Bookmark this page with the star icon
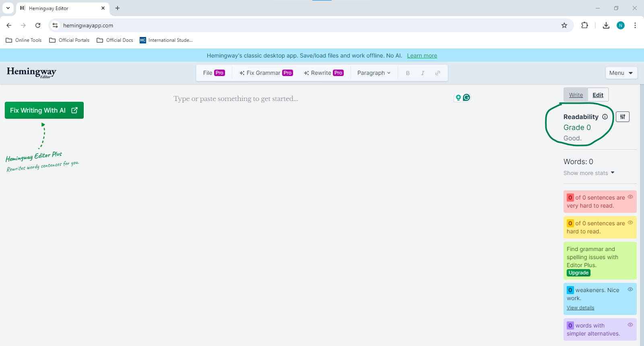Image resolution: width=644 pixels, height=346 pixels. (564, 25)
